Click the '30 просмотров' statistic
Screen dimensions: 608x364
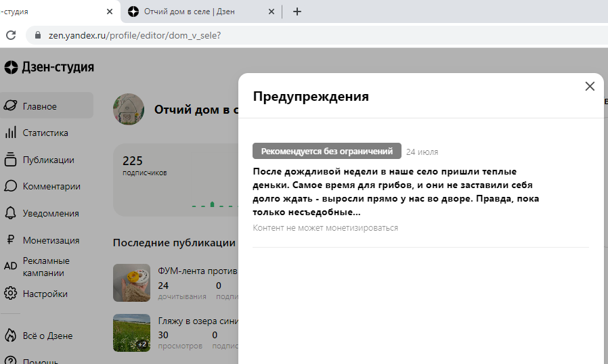(x=180, y=340)
